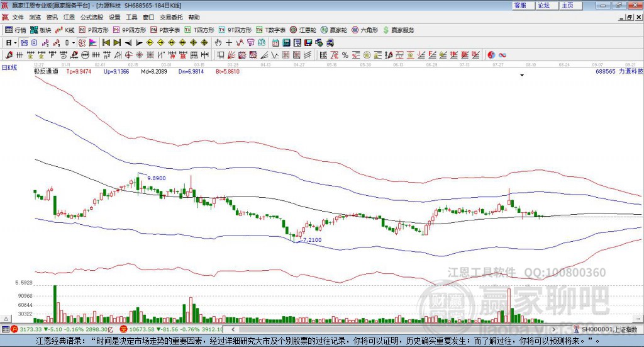Click the small dropdown triangle above chart
This screenshot has height=347, width=644.
(x=522, y=75)
